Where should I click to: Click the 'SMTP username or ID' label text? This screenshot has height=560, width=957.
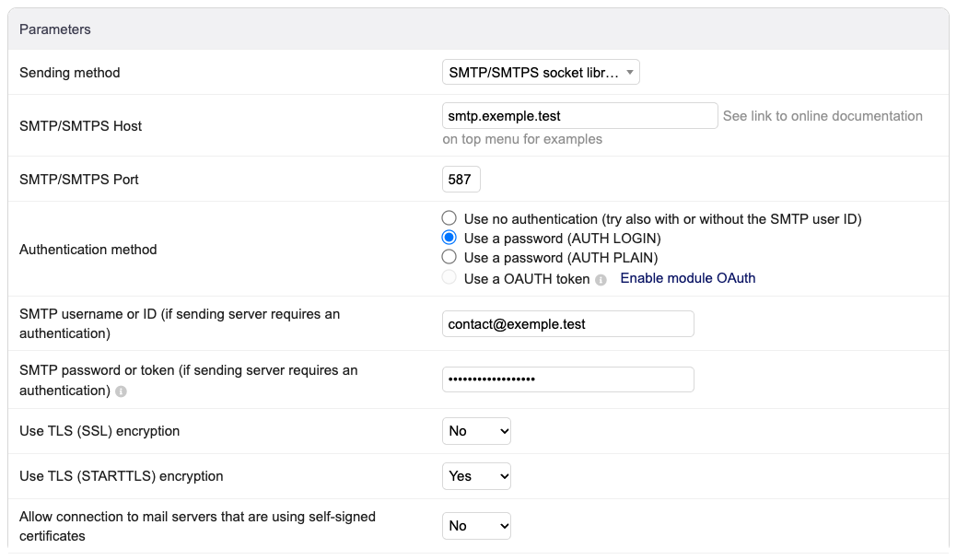coord(180,323)
